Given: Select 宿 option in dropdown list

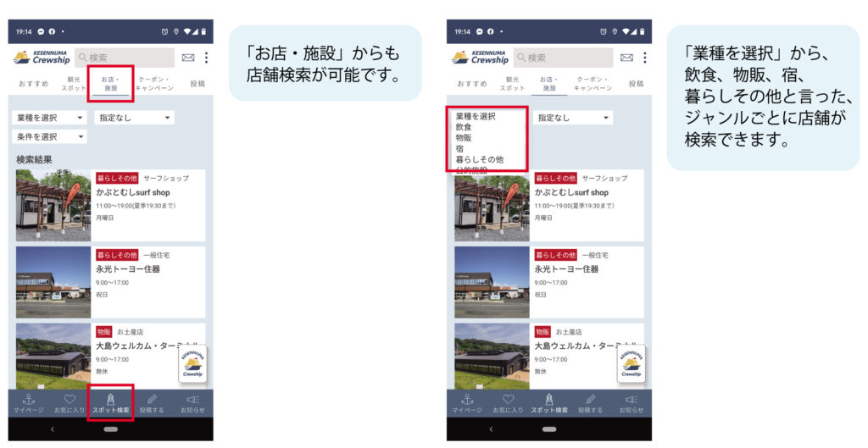Looking at the screenshot, I should point(459,149).
